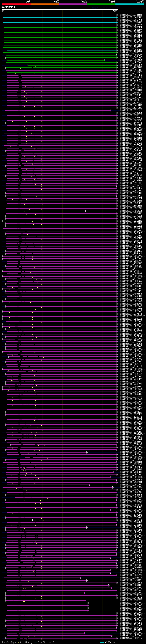
Task: Open hit UniRef100_Q8LA63
Action: click(131, 20)
